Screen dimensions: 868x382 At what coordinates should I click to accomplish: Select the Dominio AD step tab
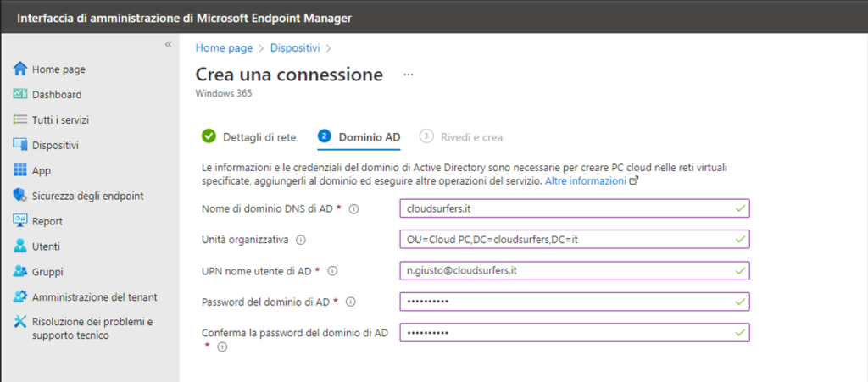(x=359, y=136)
